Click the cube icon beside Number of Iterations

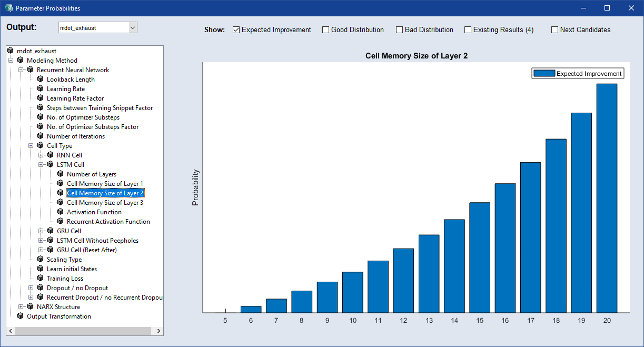click(40, 136)
